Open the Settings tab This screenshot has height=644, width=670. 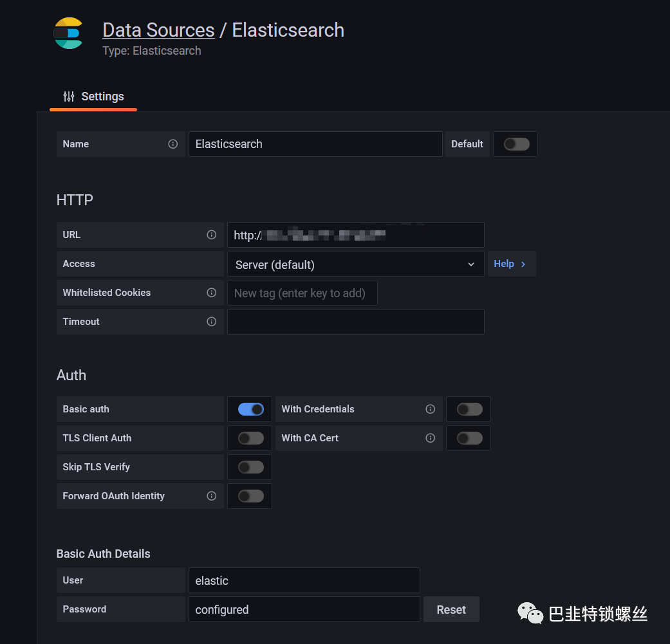pyautogui.click(x=93, y=97)
